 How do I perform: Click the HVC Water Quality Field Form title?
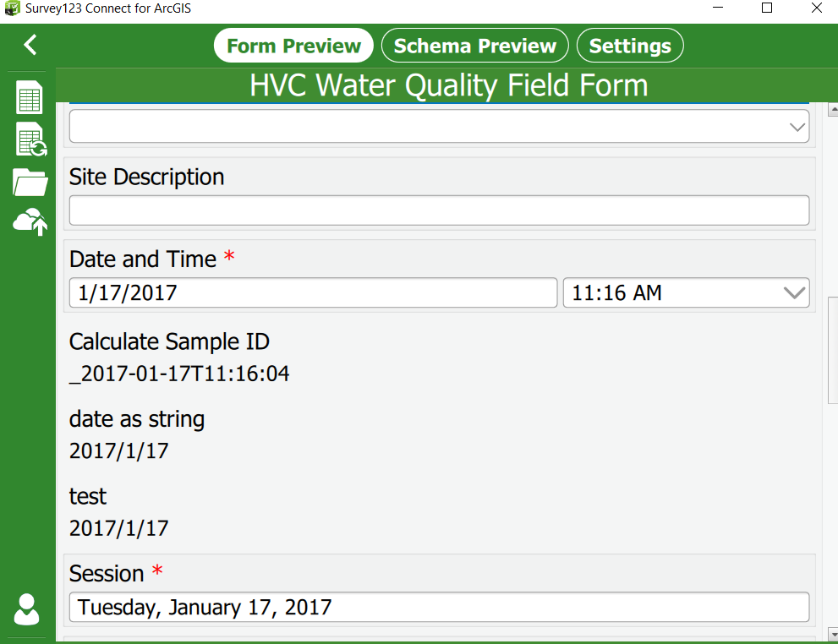click(x=448, y=85)
